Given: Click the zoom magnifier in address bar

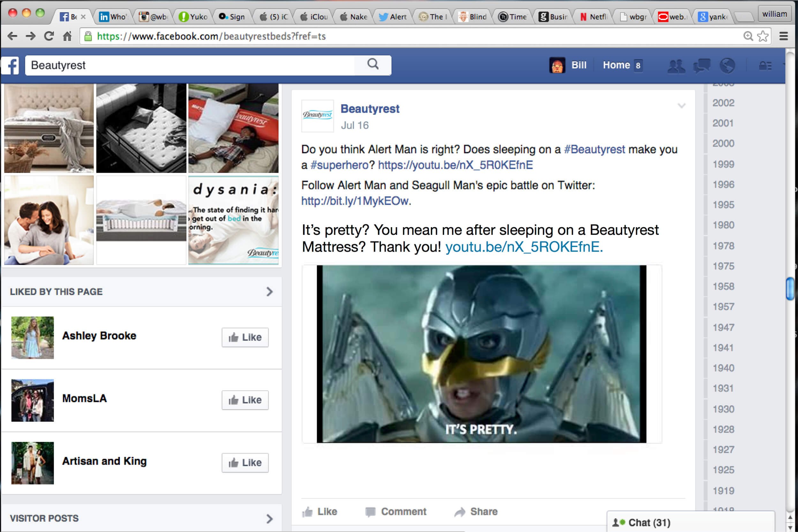Looking at the screenshot, I should click(748, 36).
